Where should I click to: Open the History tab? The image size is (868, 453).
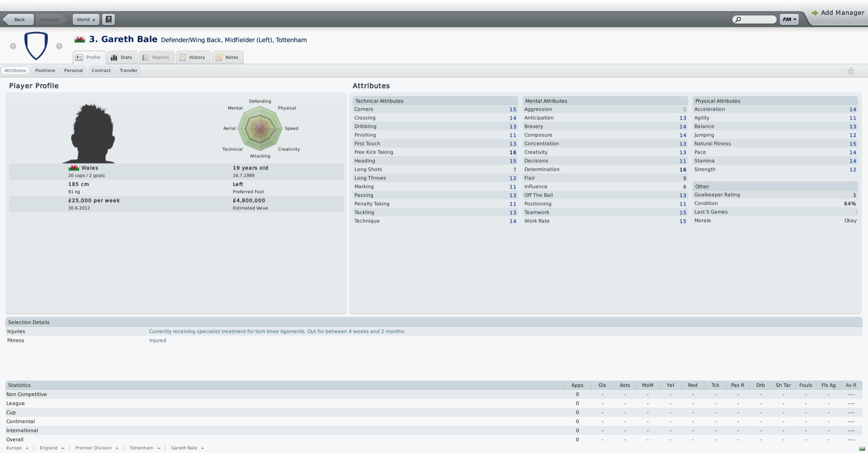[193, 57]
